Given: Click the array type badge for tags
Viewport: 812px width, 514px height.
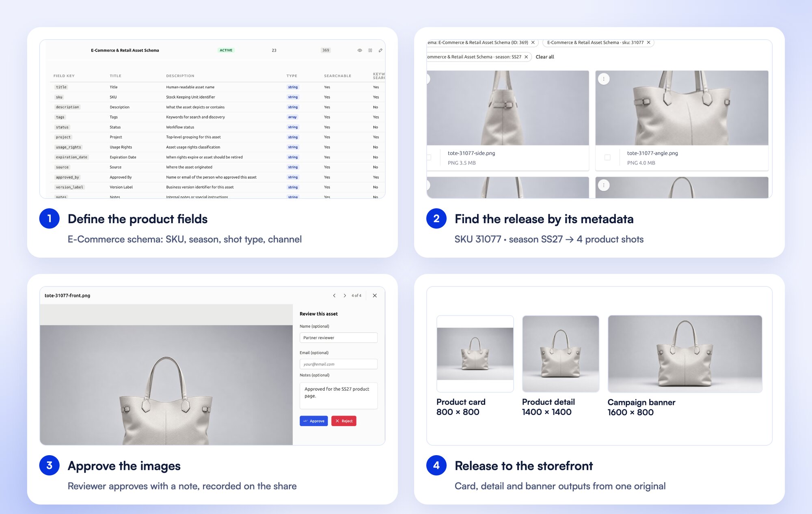Looking at the screenshot, I should [292, 117].
